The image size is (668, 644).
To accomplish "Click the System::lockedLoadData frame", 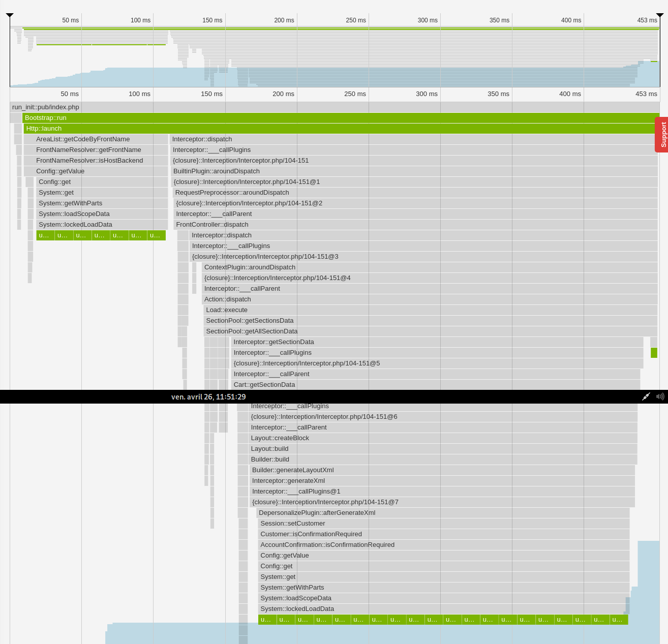I will [x=75, y=224].
